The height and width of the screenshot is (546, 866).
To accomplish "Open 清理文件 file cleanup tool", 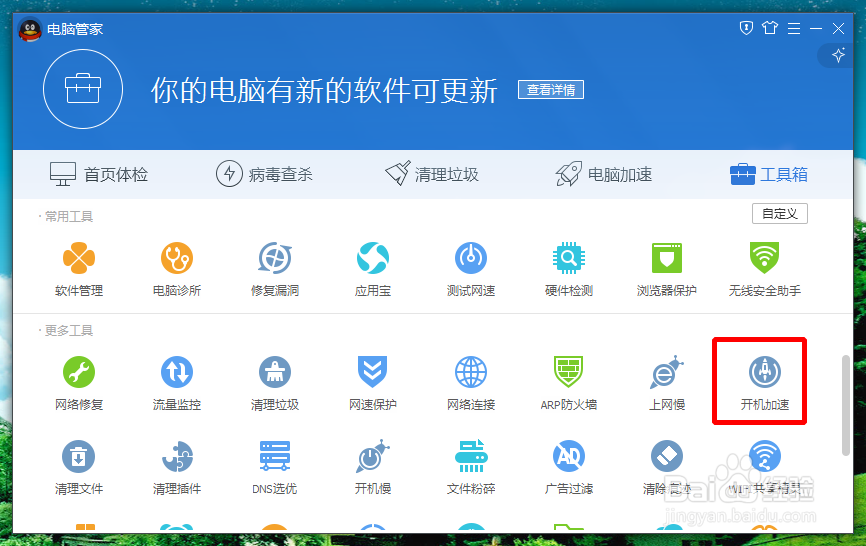I will [x=79, y=468].
